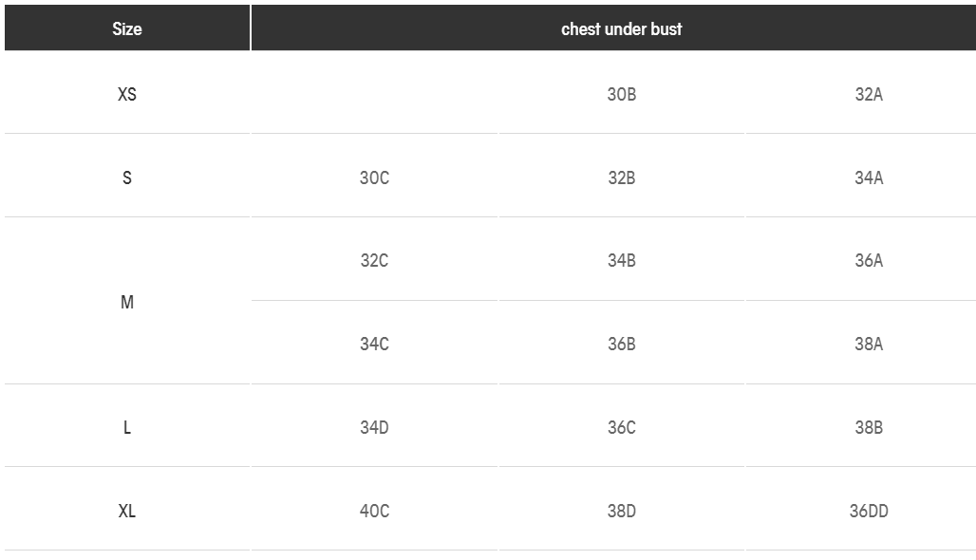Select the L size row label
Image resolution: width=976 pixels, height=560 pixels.
127,427
